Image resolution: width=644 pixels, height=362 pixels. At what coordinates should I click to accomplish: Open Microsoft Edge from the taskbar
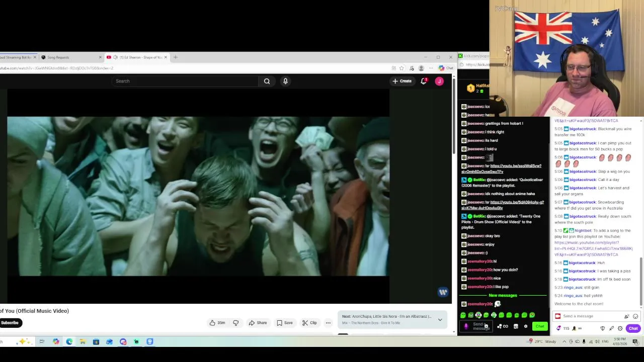[69, 342]
